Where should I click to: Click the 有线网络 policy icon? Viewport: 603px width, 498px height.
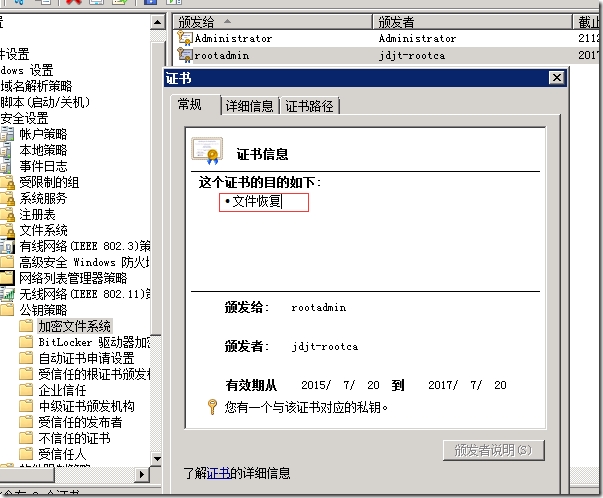tap(7, 246)
